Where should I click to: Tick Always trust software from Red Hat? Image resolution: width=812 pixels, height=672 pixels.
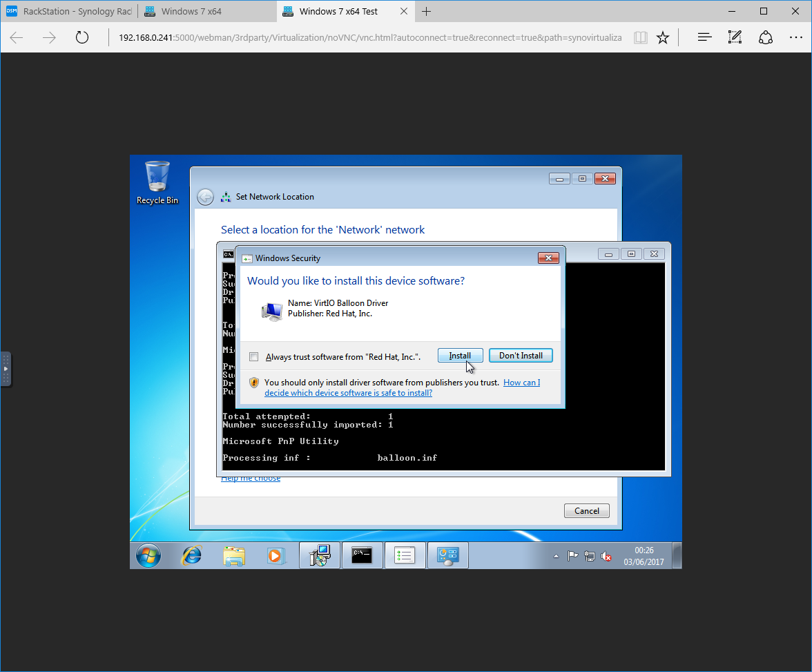click(254, 356)
